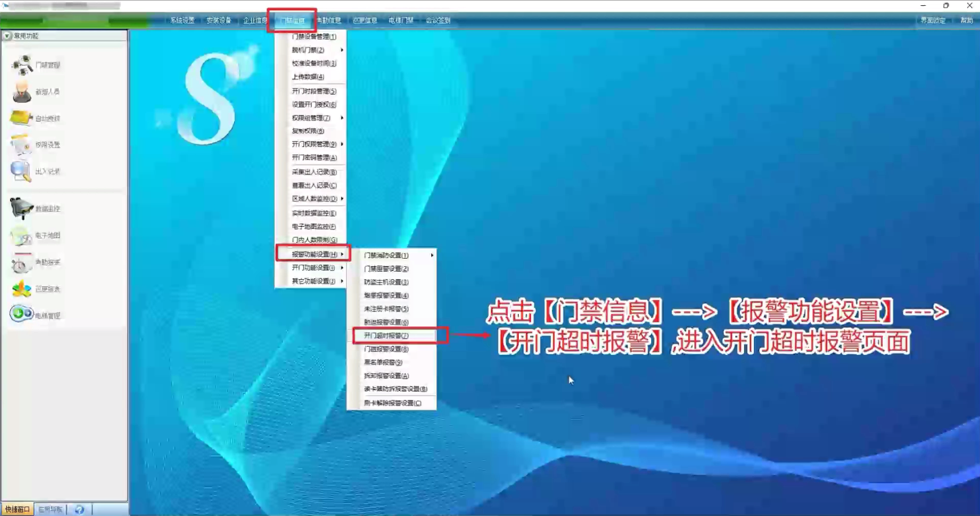The image size is (980, 516).
Task: Expand the 门禁消防设置 submenu
Action: click(x=386, y=256)
